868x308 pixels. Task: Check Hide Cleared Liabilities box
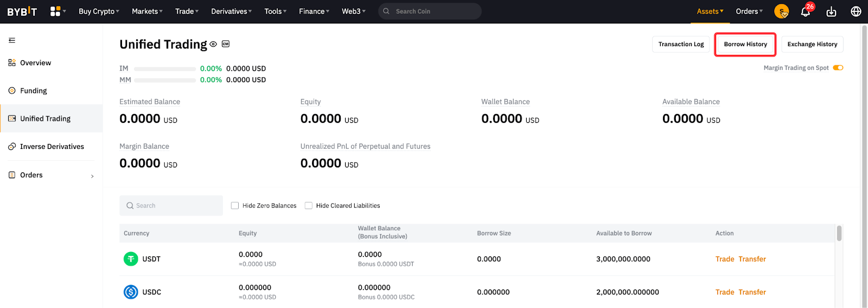pyautogui.click(x=309, y=205)
